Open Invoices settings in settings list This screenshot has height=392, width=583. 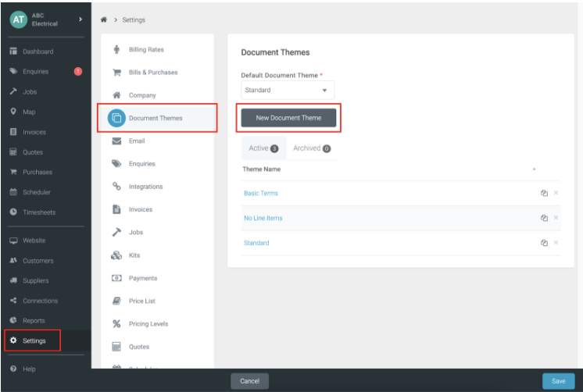pos(157,209)
